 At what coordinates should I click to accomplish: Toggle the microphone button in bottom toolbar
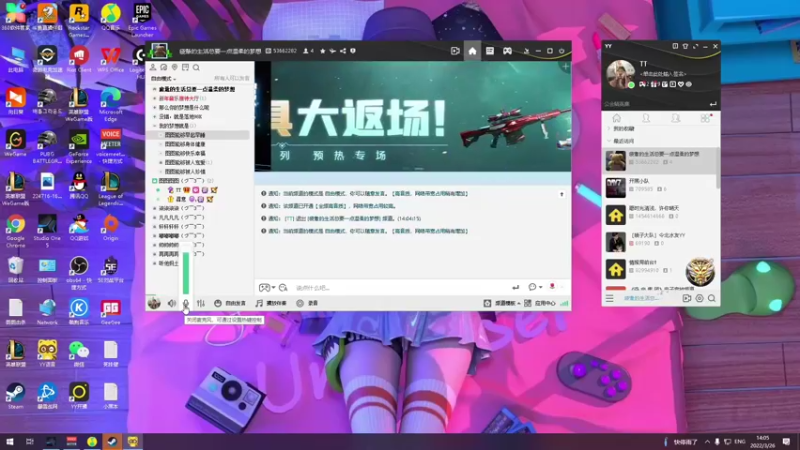pyautogui.click(x=186, y=303)
